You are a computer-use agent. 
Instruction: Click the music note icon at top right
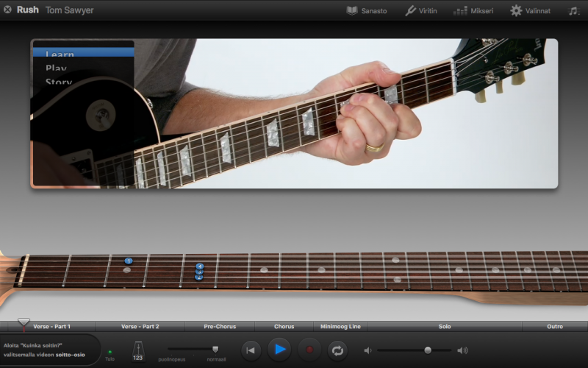pyautogui.click(x=573, y=10)
